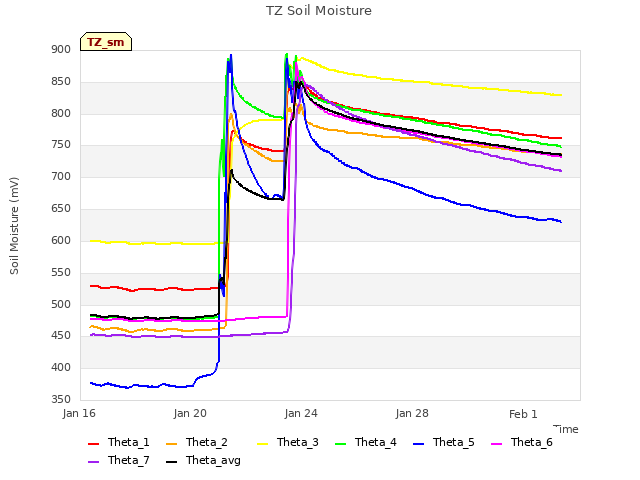Click the magenta Theta_6 legend swatch
The image size is (640, 480).
click(x=496, y=444)
